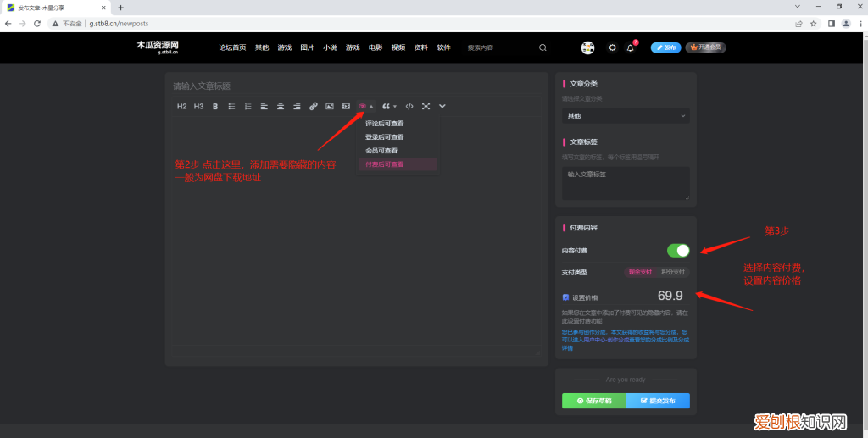Screen dimensions: 868x438
Task: Toggle bold formatting in the editor toolbar
Action: click(x=215, y=107)
